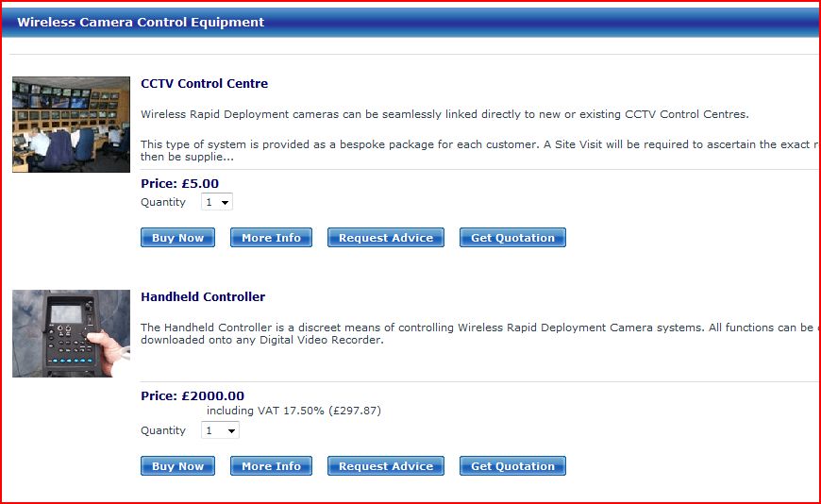Click the CCTV Control Centre title

click(204, 83)
